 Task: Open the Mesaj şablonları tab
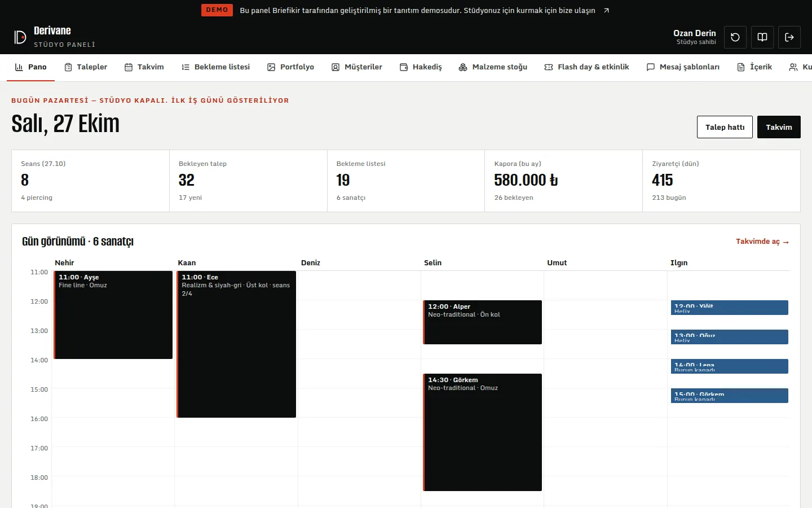pyautogui.click(x=683, y=67)
